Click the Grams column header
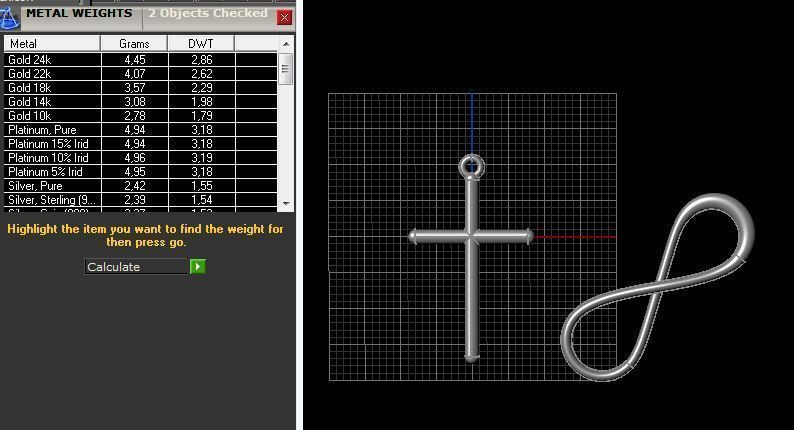794x430 pixels. (x=134, y=44)
